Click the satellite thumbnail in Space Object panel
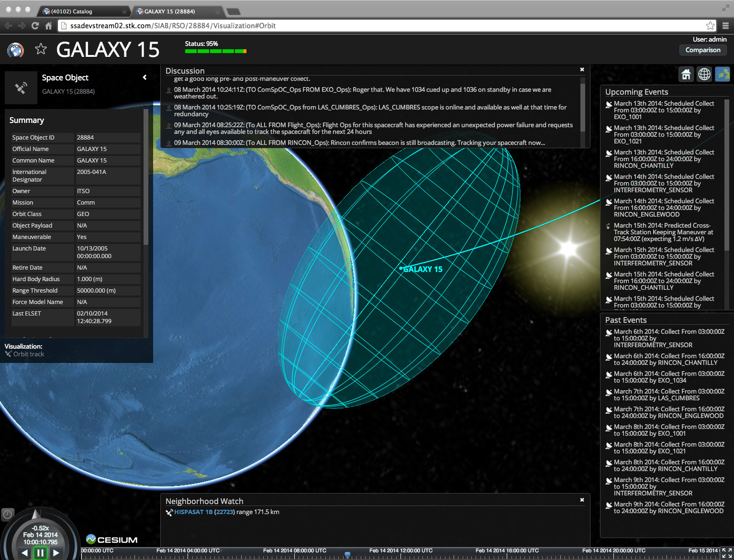The image size is (734, 560). (21, 88)
